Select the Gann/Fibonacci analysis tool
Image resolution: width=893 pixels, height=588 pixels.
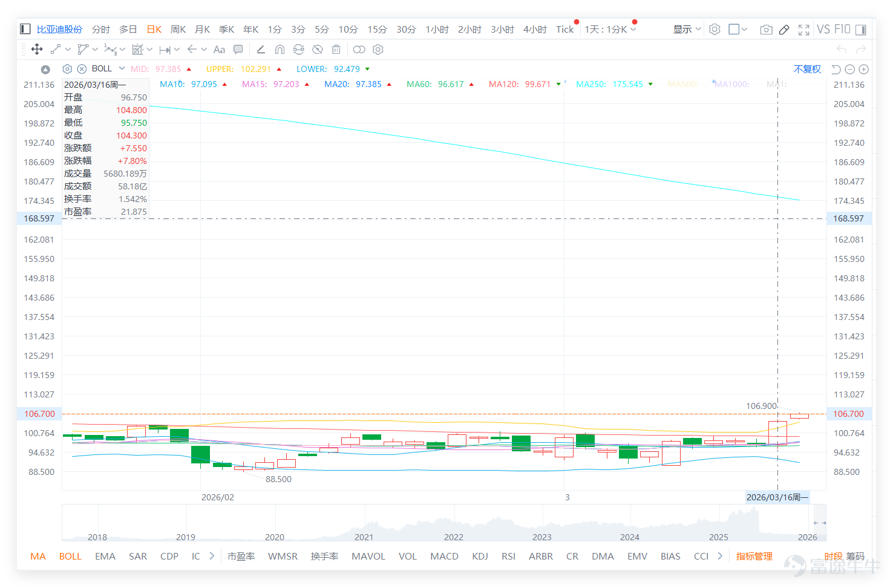pyautogui.click(x=138, y=50)
